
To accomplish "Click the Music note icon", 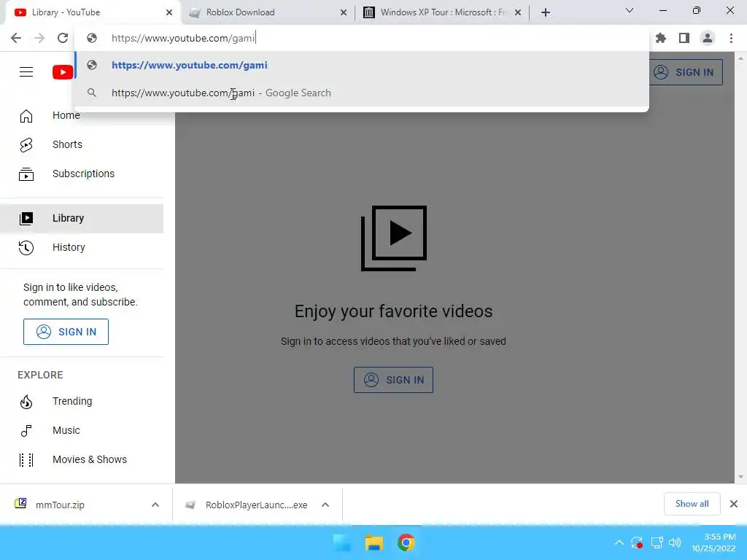I will pos(26,431).
